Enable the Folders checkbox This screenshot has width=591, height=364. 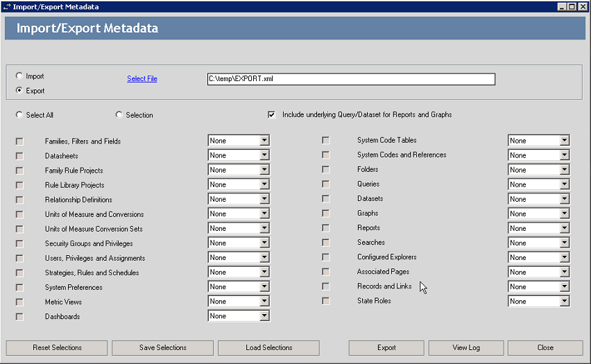pyautogui.click(x=326, y=170)
